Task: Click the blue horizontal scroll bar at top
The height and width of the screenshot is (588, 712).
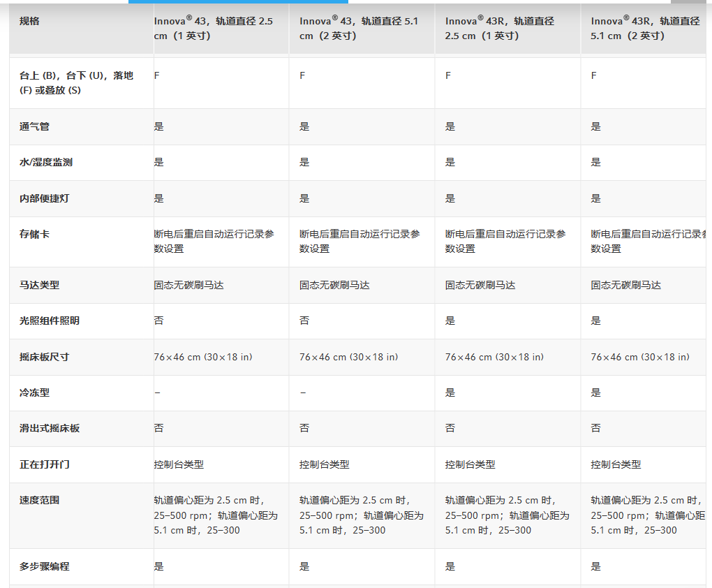Action: (238, 2)
